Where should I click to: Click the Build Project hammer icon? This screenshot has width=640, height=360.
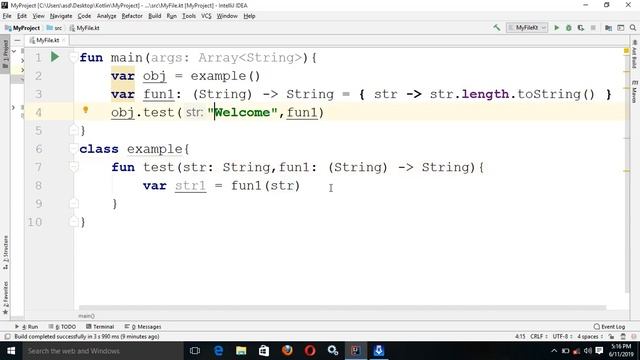tap(497, 28)
